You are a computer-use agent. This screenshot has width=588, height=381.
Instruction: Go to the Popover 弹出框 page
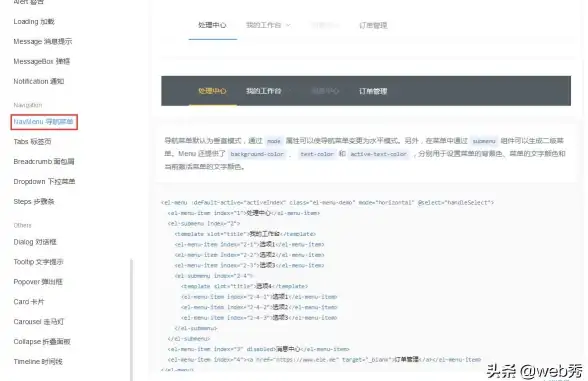point(38,282)
